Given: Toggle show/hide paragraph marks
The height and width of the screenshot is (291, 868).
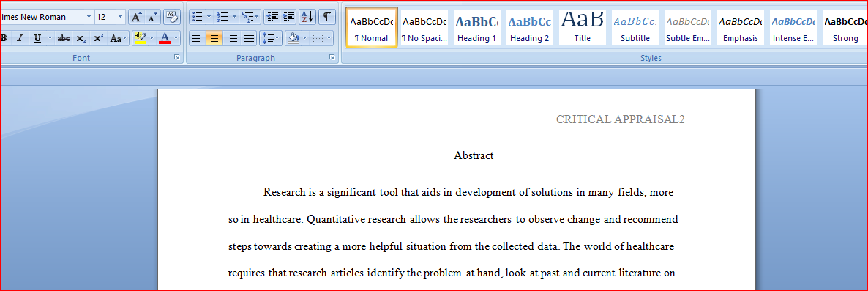Looking at the screenshot, I should coord(327,17).
